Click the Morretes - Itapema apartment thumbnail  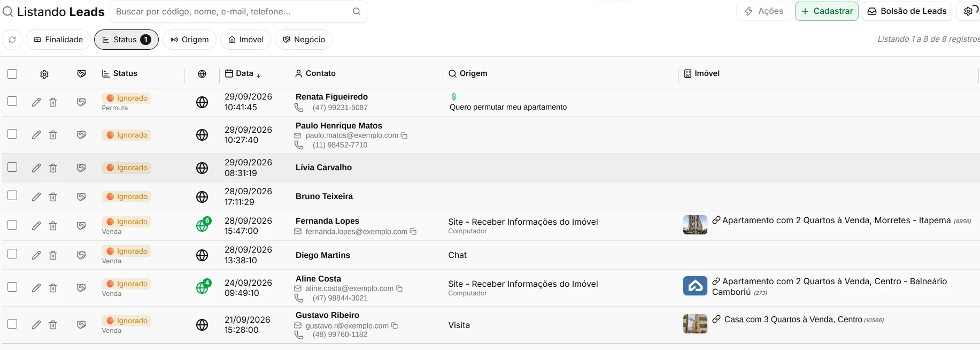pyautogui.click(x=695, y=225)
